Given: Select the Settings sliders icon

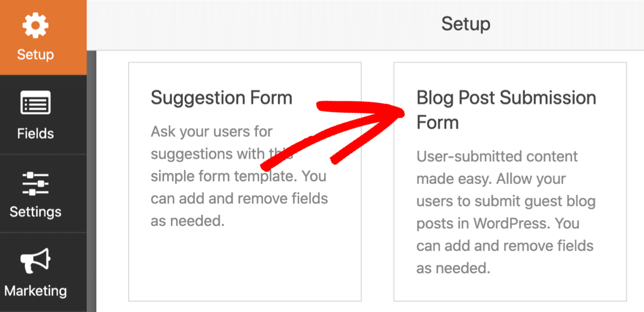Looking at the screenshot, I should click(35, 184).
